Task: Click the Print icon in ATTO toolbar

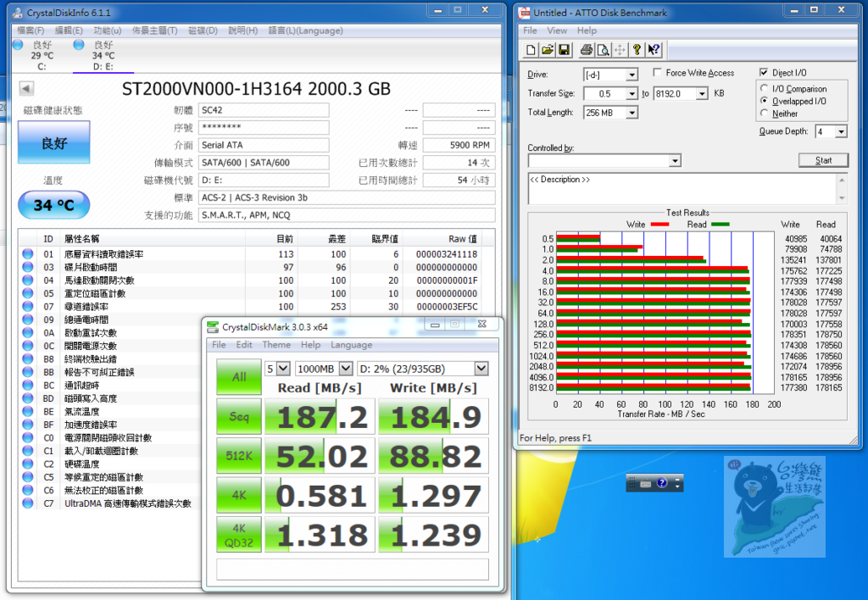Action: click(587, 50)
